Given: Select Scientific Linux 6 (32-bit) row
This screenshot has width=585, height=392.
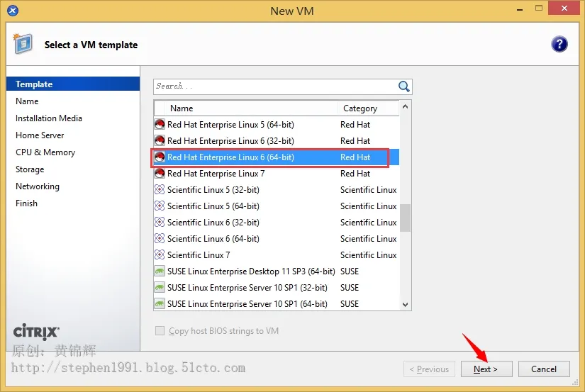Looking at the screenshot, I should click(277, 223).
